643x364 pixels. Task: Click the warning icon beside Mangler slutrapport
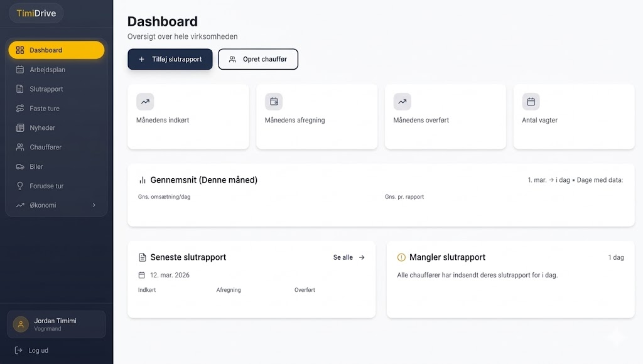pos(401,257)
